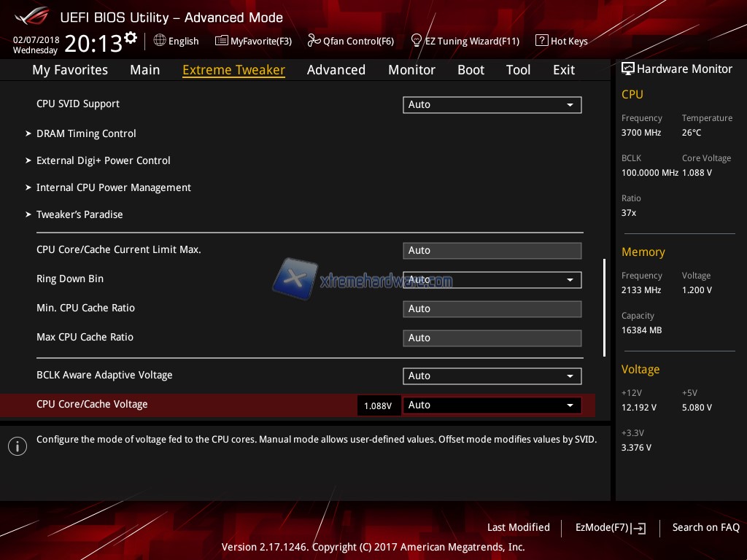This screenshot has height=560, width=747.
Task: Open the Ring Down Bin dropdown
Action: [492, 280]
